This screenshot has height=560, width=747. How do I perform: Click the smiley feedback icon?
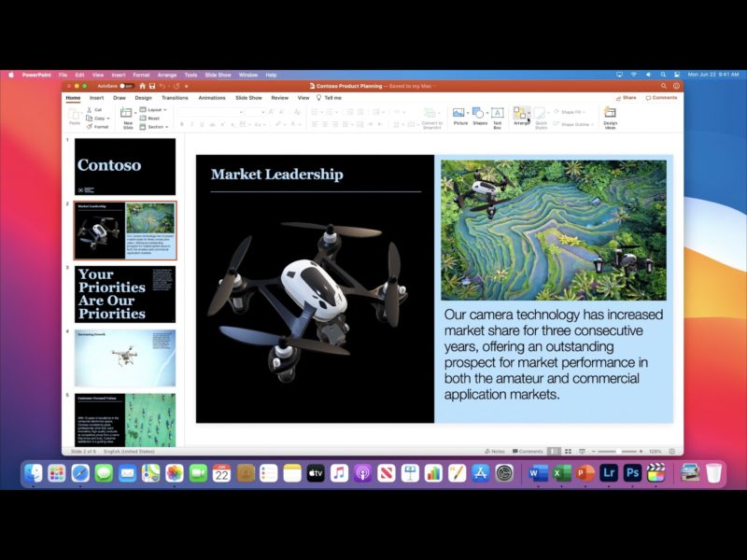[676, 86]
